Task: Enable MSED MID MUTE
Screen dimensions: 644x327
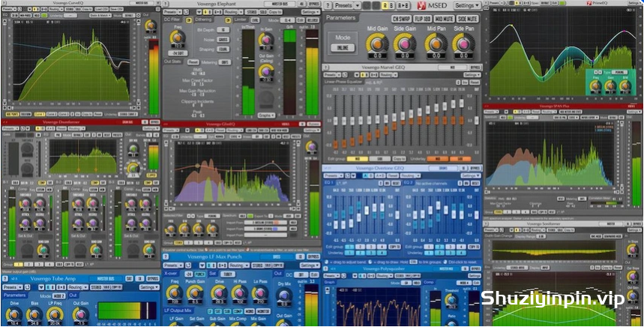Action: pyautogui.click(x=444, y=19)
